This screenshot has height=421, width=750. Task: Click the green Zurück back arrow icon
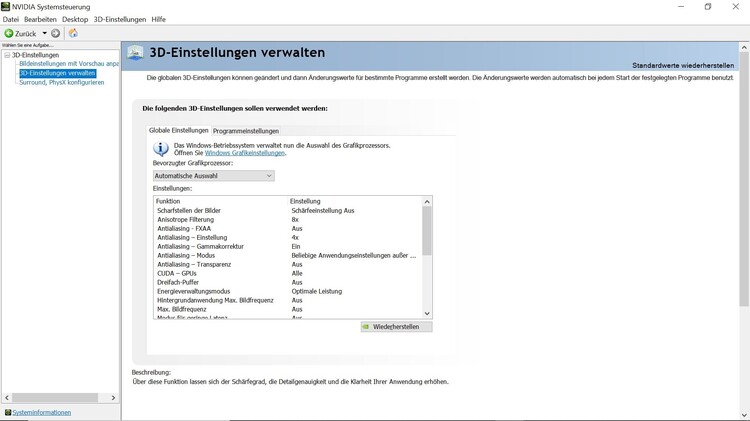[9, 33]
